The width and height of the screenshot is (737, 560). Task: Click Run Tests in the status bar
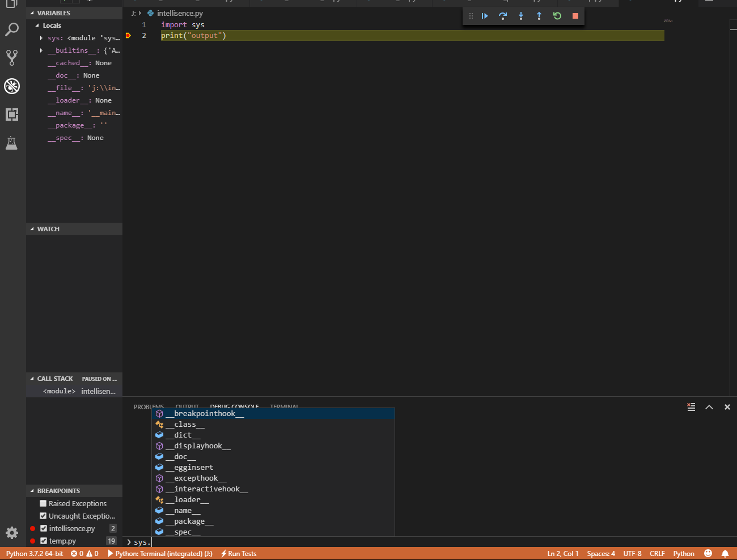[238, 553]
